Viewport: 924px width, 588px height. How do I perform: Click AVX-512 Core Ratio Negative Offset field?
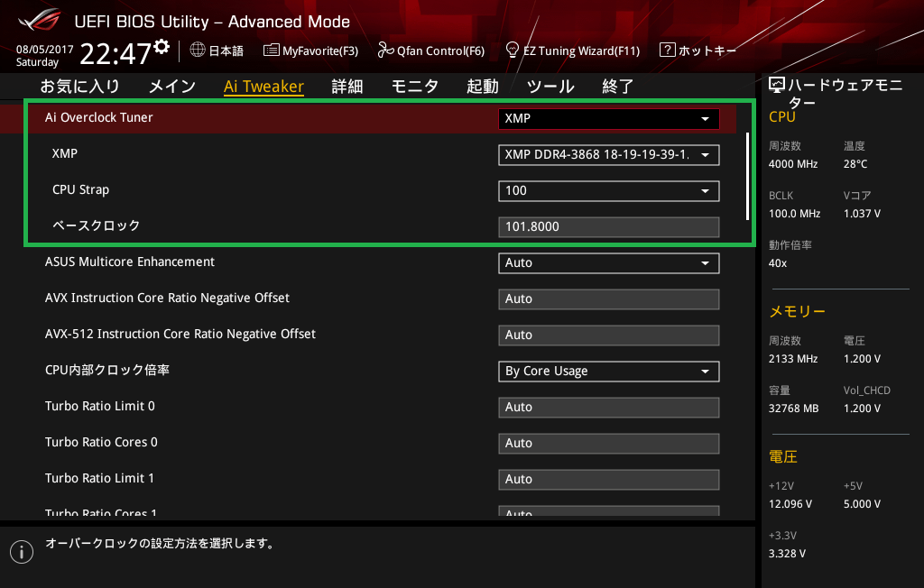609,335
